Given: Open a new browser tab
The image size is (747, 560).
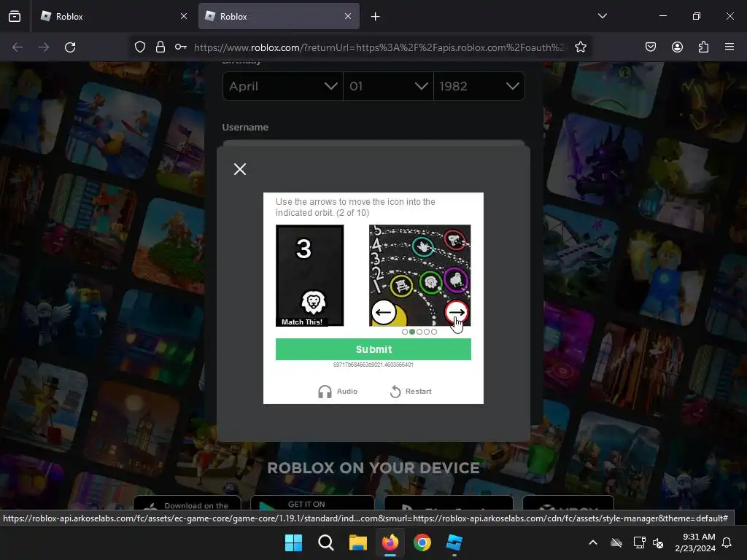Looking at the screenshot, I should pos(376,17).
